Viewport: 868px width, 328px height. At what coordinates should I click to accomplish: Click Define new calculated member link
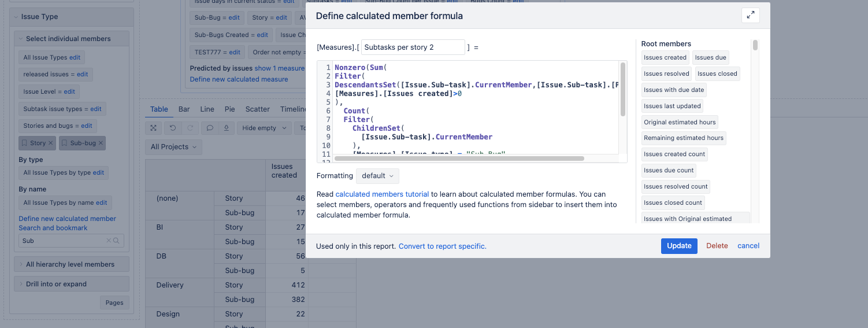click(67, 219)
